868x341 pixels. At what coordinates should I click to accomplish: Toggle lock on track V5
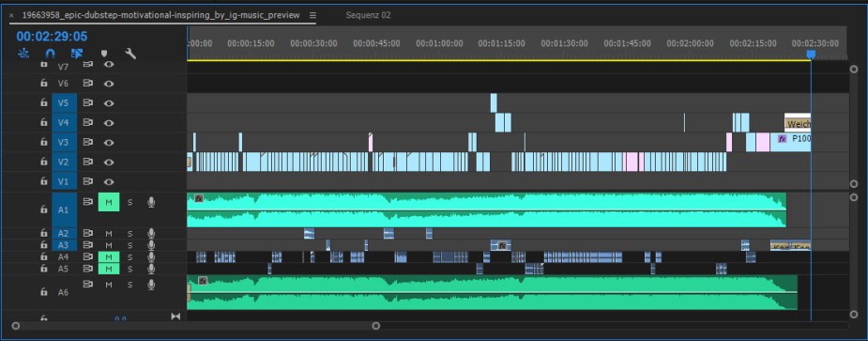[x=44, y=102]
